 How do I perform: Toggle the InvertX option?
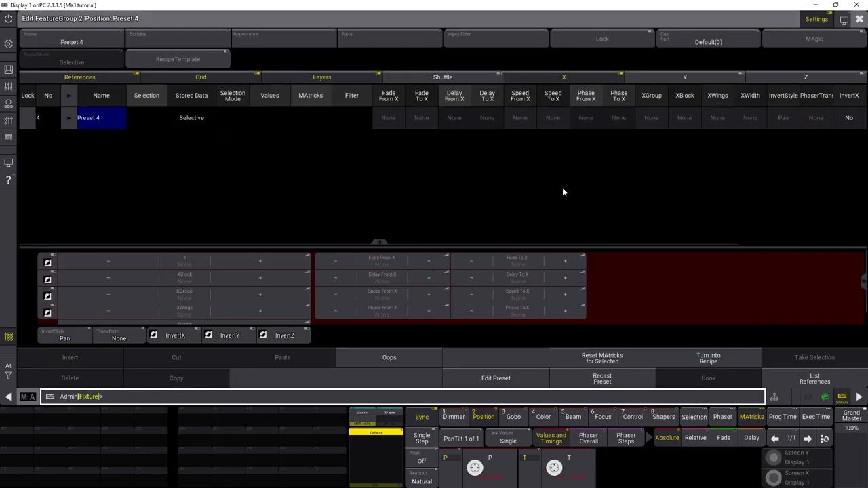pos(175,335)
